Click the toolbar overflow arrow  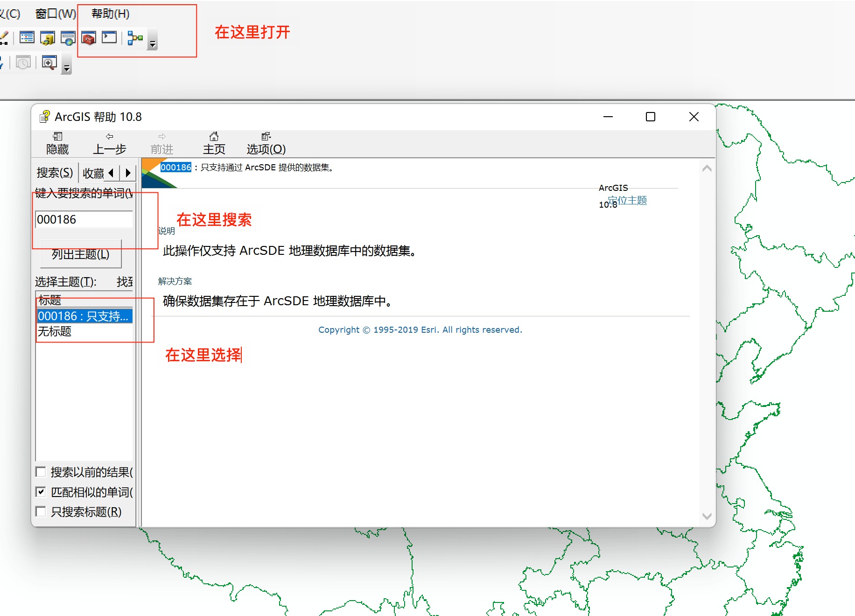pyautogui.click(x=152, y=44)
